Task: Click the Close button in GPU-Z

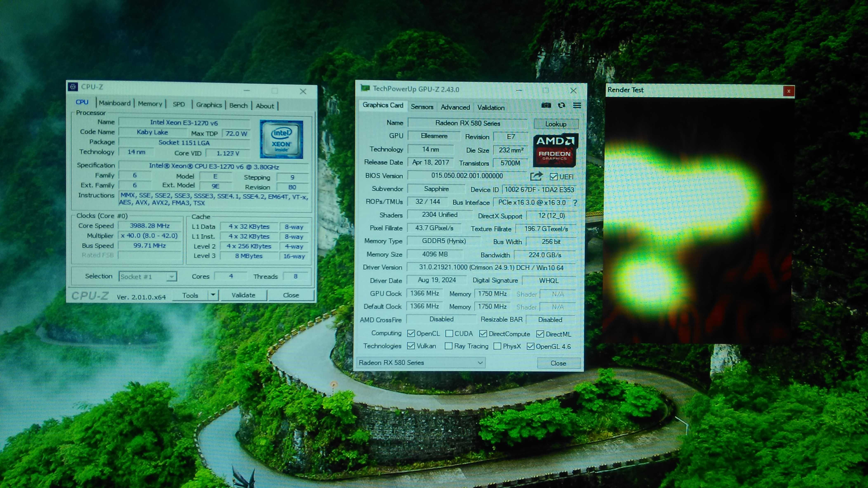Action: [558, 363]
